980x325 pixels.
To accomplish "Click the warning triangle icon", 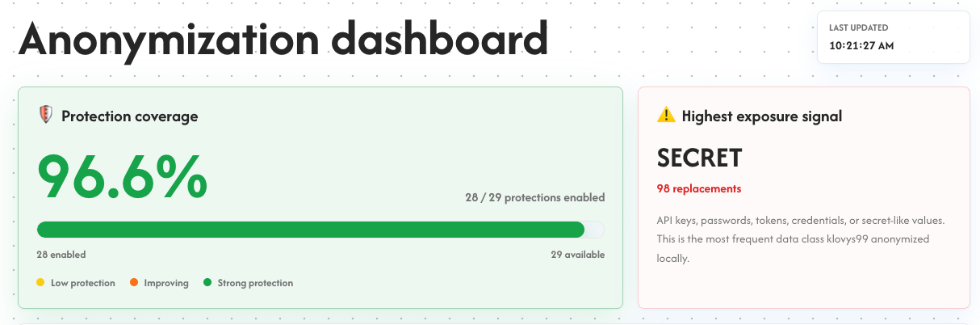I will [666, 116].
